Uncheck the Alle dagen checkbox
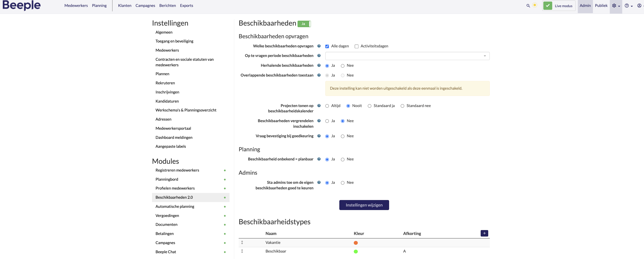Screen dimensions: 644x259 pos(327,46)
